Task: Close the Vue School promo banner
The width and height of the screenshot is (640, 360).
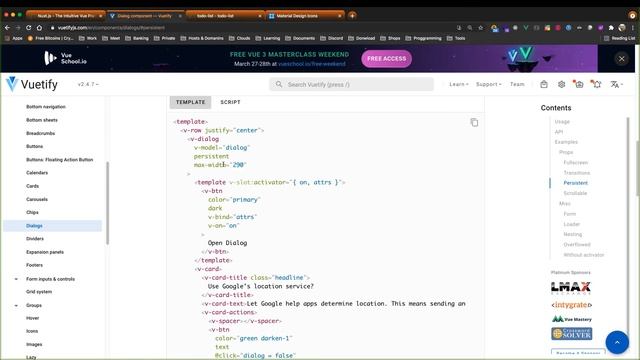Action: tap(621, 59)
